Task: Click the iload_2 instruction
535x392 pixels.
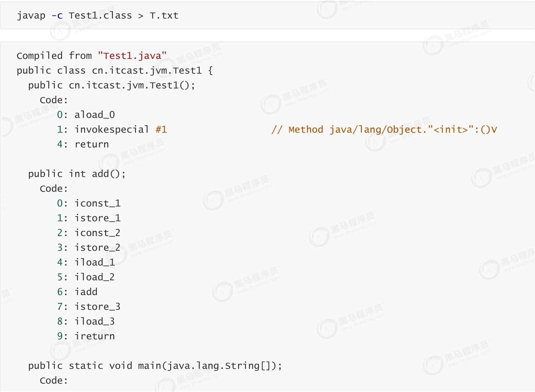Action: coord(95,277)
